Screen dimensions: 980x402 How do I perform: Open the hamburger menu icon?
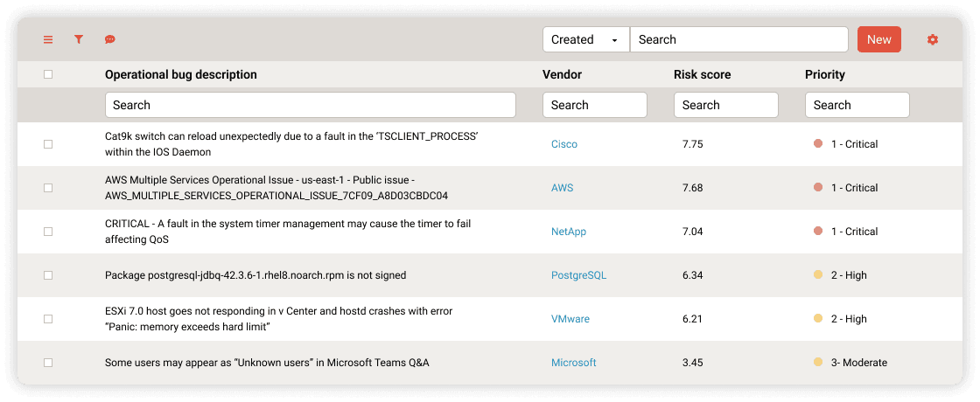tap(48, 39)
